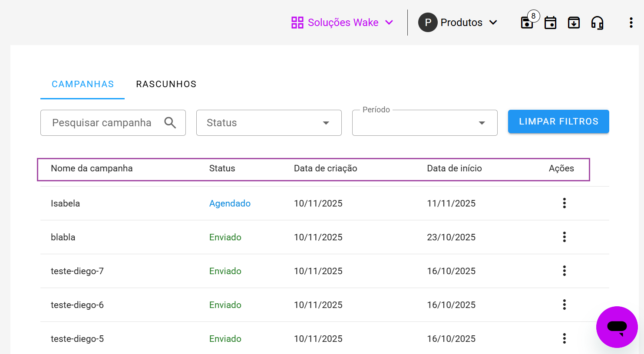Viewport: 644px width, 354px height.
Task: Open actions menu for blabla campaign
Action: point(564,237)
